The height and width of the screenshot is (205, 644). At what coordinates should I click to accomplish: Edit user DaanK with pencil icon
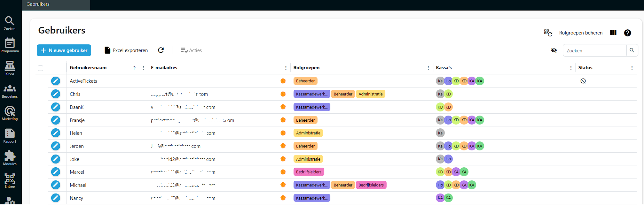click(56, 107)
